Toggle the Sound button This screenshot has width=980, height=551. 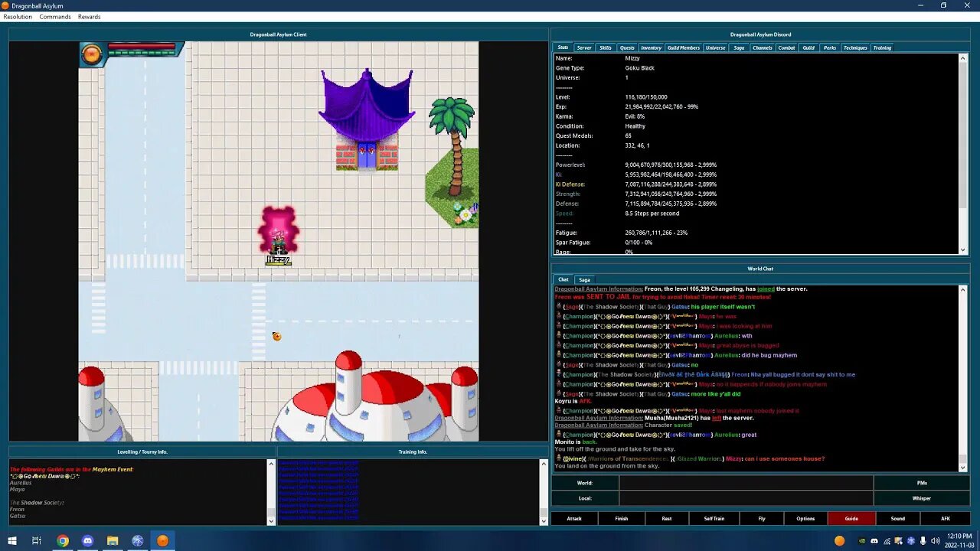pyautogui.click(x=897, y=518)
